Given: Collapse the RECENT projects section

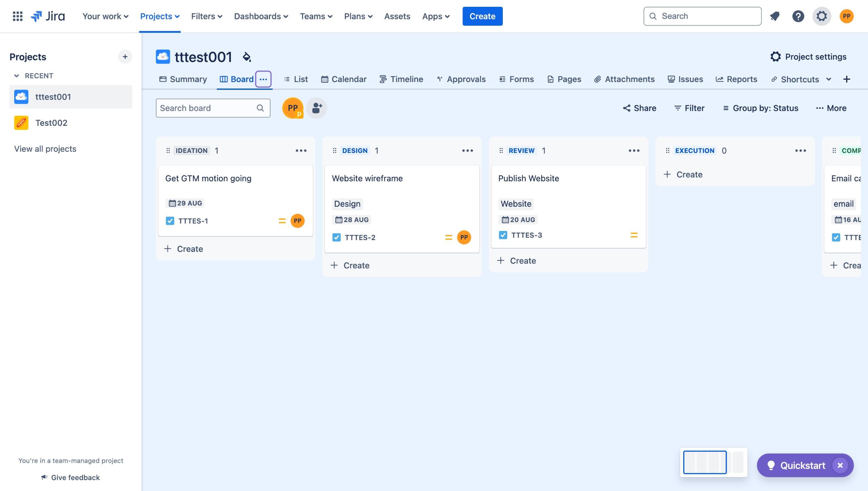Looking at the screenshot, I should pyautogui.click(x=16, y=76).
